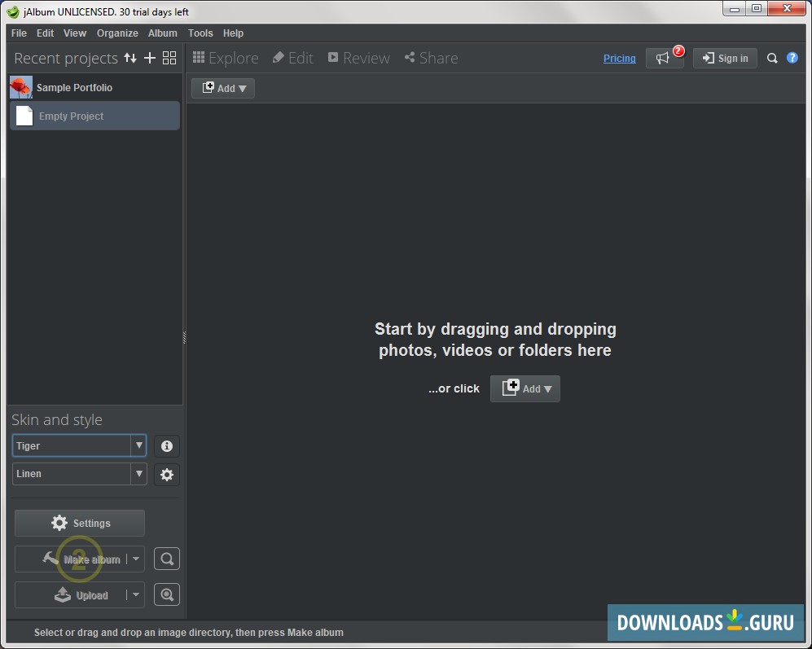Click the plus icon for new project

150,58
